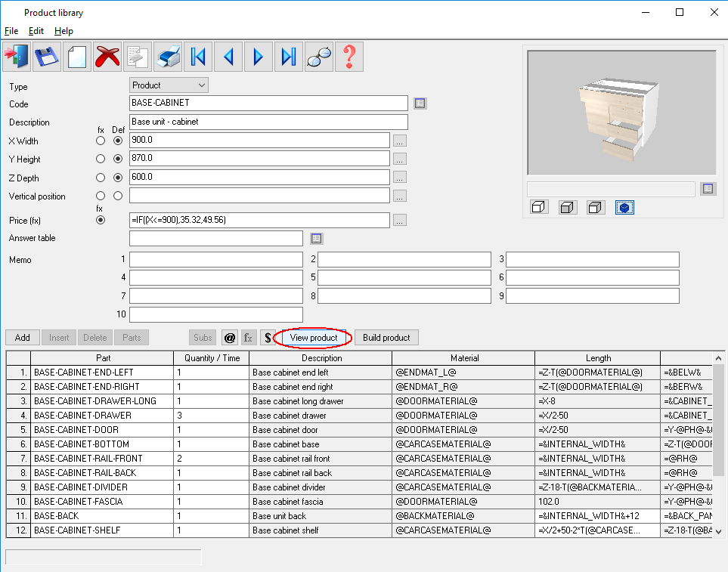728x572 pixels.
Task: Click row number 9 header
Action: [x=19, y=487]
